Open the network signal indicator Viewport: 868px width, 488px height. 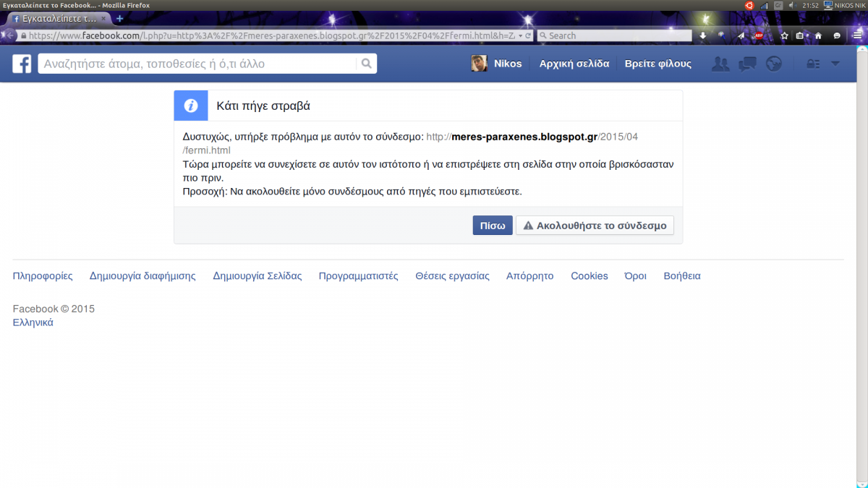click(x=764, y=5)
